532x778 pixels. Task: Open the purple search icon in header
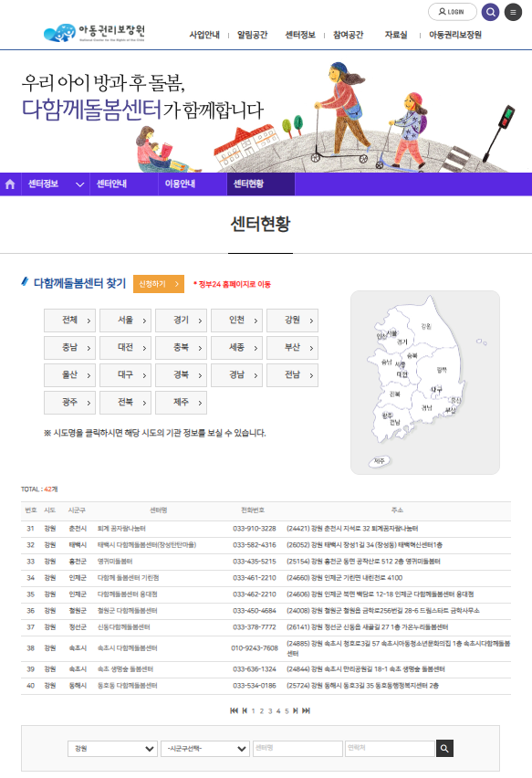coord(490,12)
